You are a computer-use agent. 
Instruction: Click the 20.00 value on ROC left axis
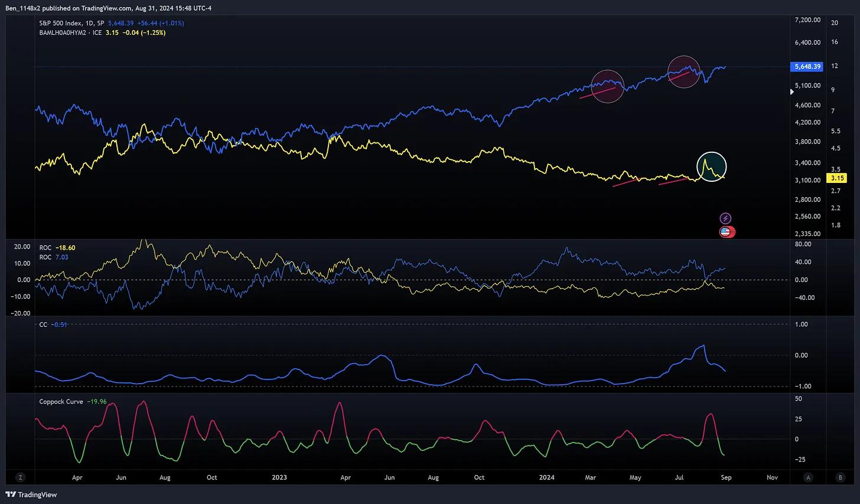[22, 247]
